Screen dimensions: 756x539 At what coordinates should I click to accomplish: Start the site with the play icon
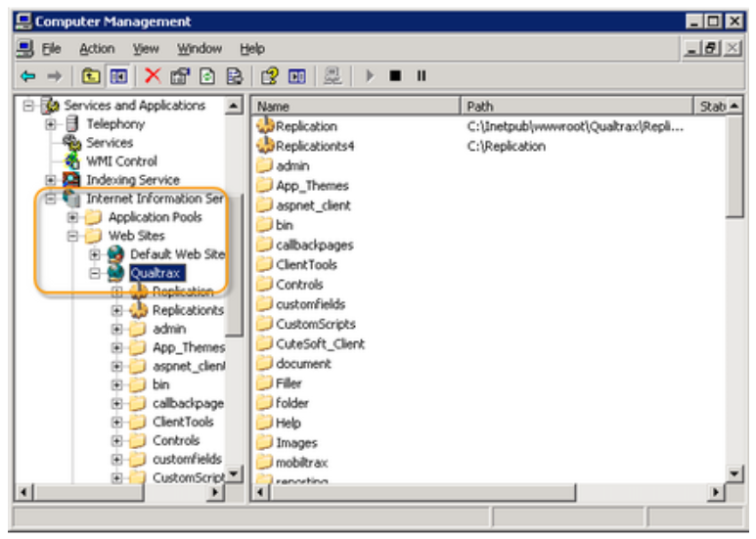[x=370, y=76]
